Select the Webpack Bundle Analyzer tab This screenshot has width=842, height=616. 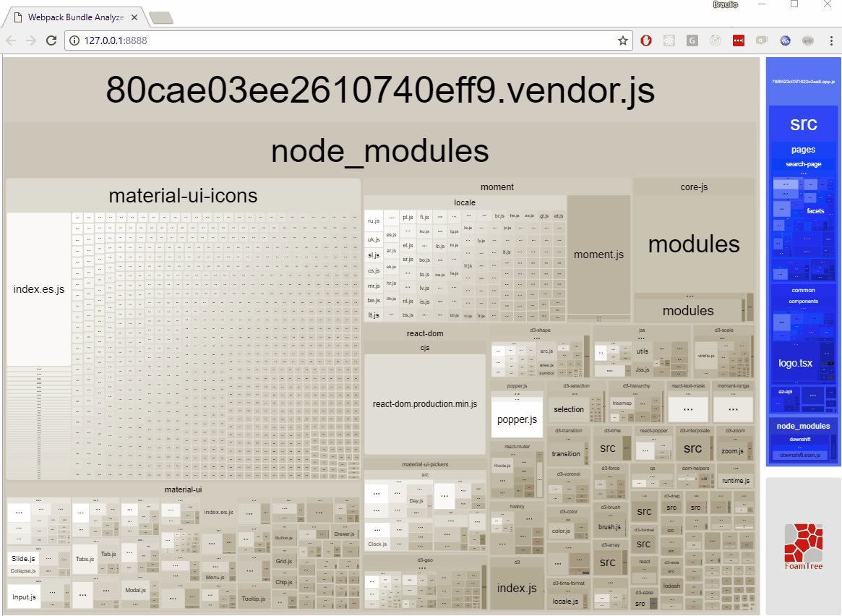click(75, 17)
